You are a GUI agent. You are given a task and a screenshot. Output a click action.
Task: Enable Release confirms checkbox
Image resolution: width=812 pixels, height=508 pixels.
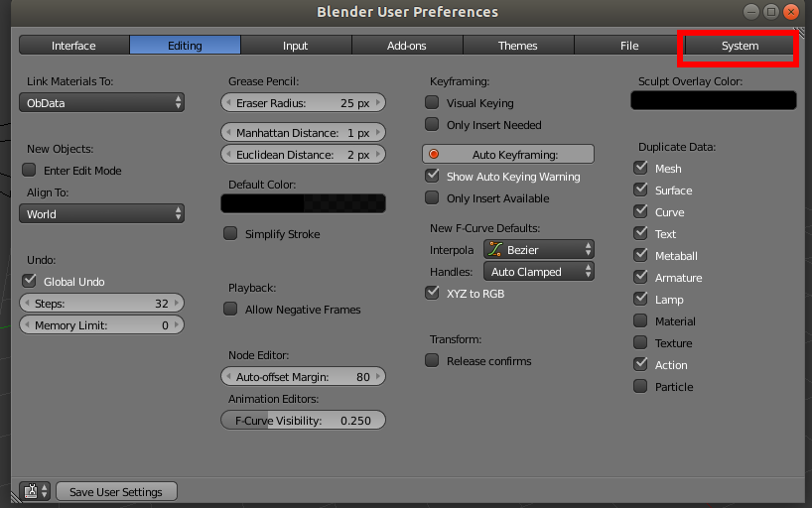[432, 360]
